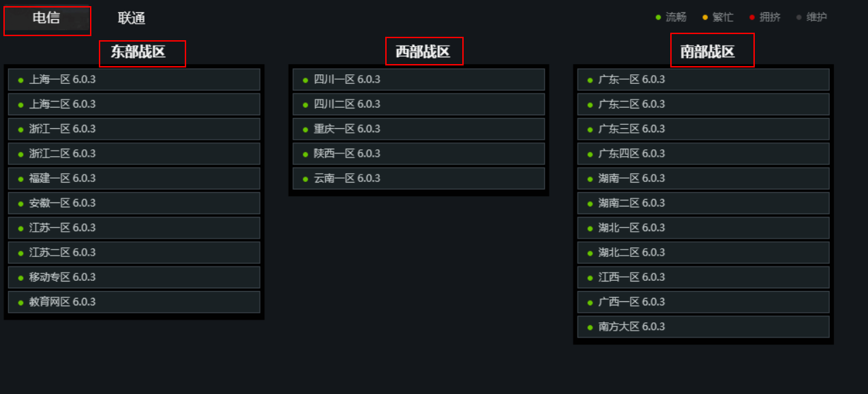The height and width of the screenshot is (394, 868).
Task: Select 江苏二区 6.0.3 server
Action: (x=134, y=253)
